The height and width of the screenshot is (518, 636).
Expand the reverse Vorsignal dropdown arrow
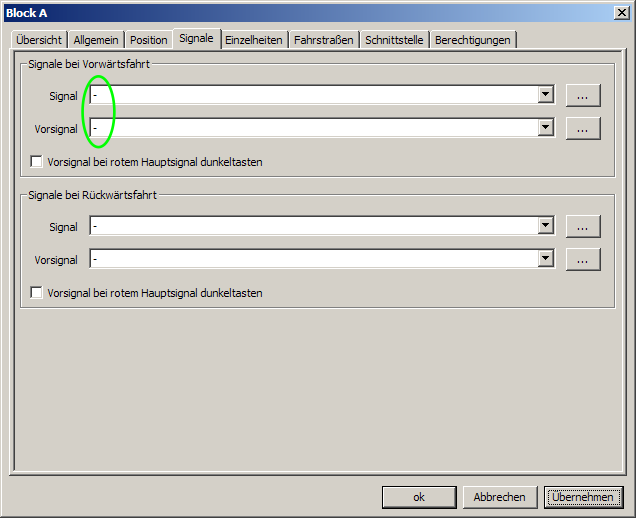[546, 259]
